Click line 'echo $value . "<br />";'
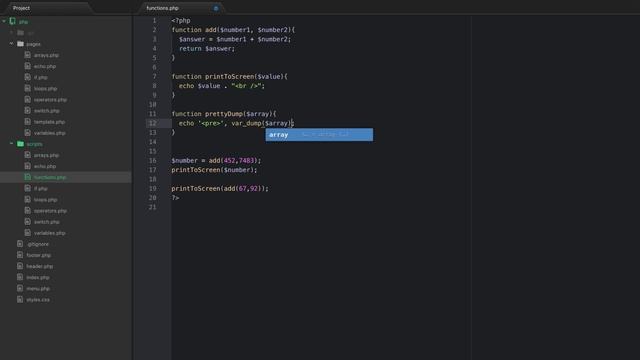Image resolution: width=640 pixels, height=360 pixels. [x=222, y=86]
